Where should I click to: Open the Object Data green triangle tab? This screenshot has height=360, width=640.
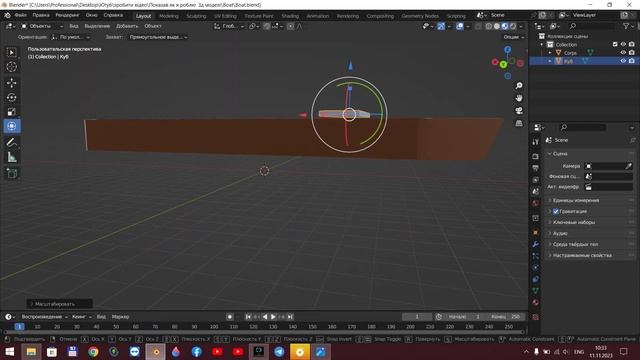[536, 291]
